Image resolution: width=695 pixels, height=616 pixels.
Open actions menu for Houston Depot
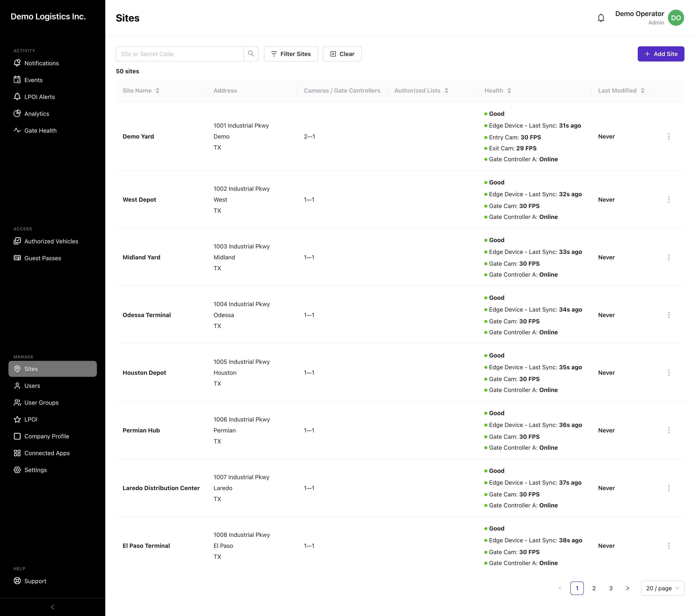tap(668, 373)
